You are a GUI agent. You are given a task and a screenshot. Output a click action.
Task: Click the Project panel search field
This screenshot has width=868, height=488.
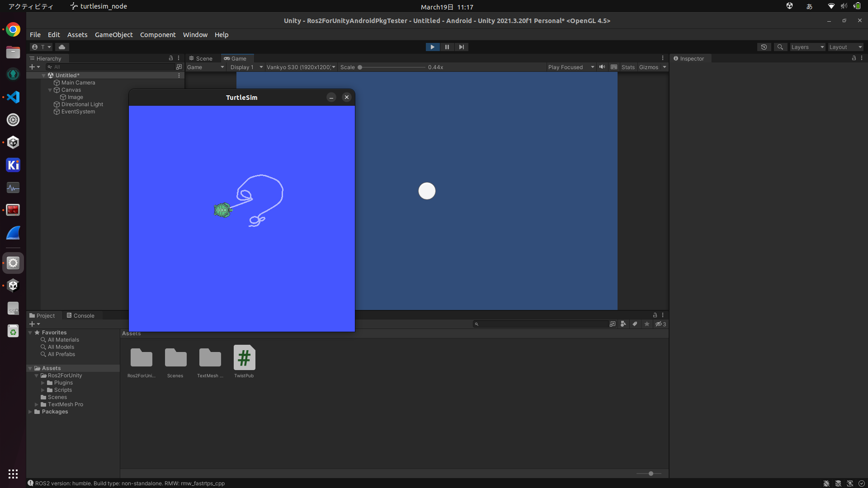click(x=542, y=324)
